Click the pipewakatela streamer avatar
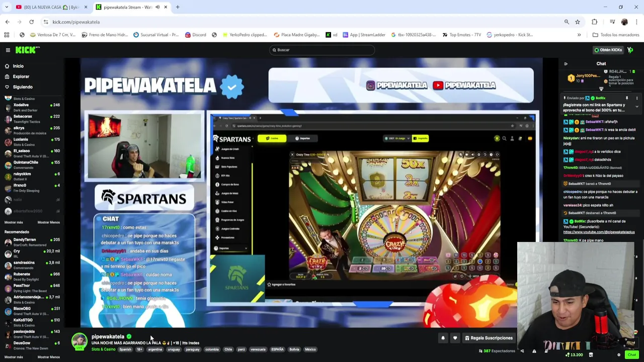Viewport: 644px width, 362px height. point(79,341)
